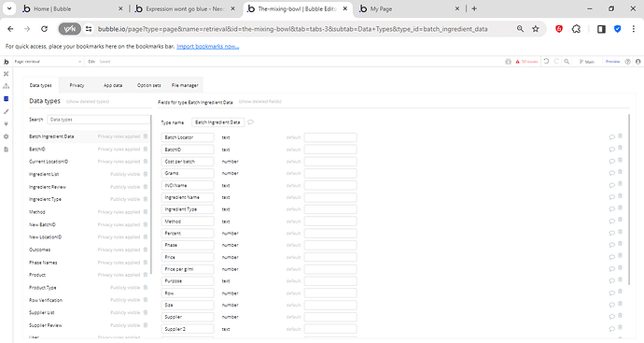Undo the last editor change
The image size is (644, 343).
(546, 62)
